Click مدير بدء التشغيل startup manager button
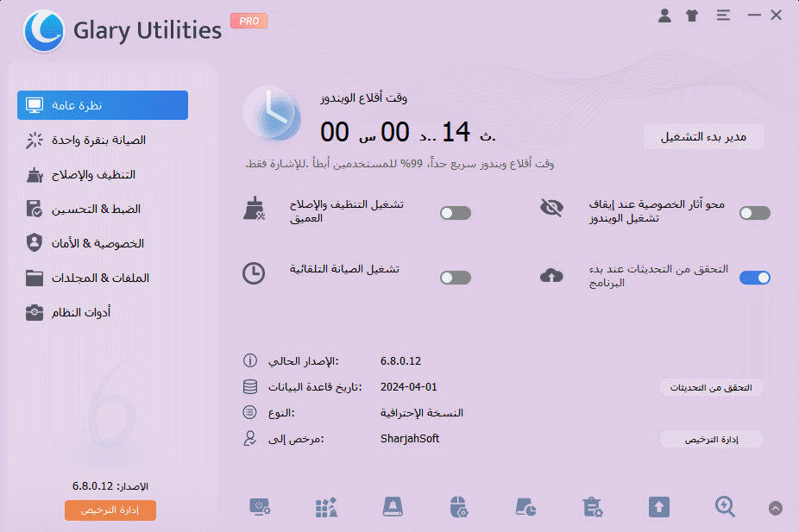This screenshot has height=532, width=799. 704,136
